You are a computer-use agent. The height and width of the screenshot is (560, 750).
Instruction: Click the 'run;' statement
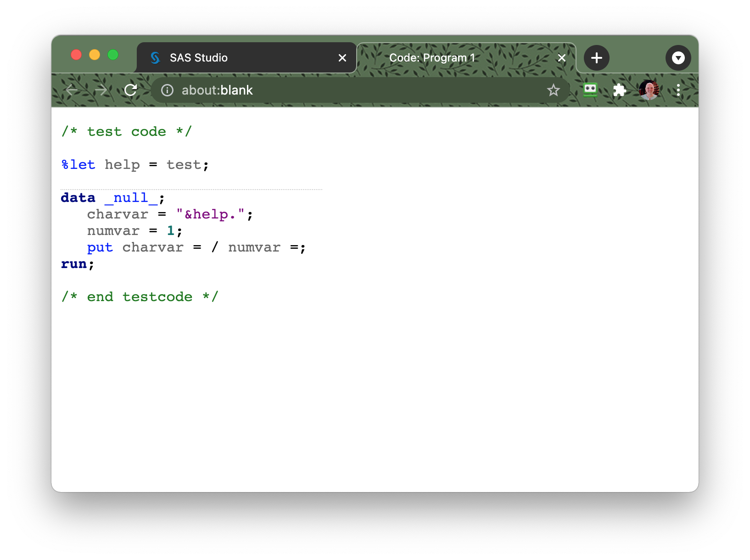click(78, 264)
